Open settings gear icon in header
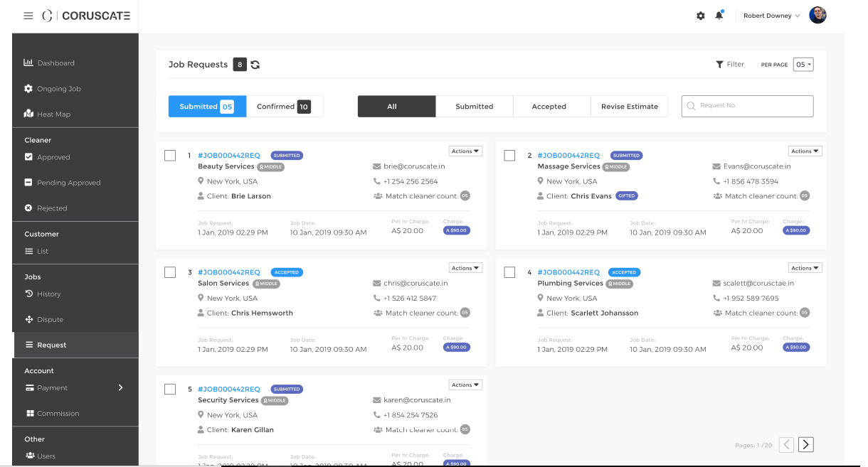868x467 pixels. 700,16
